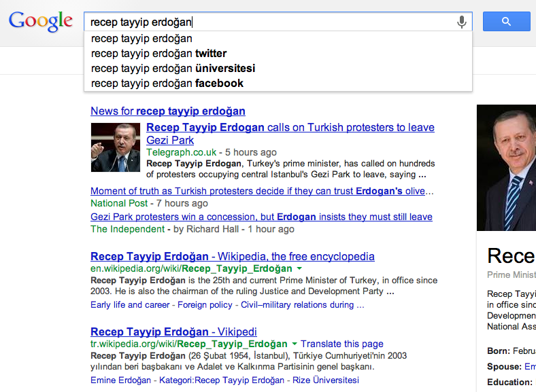Click knowledge panel portrait photo of Erdogan
This screenshot has width=536, height=392.
click(506, 168)
